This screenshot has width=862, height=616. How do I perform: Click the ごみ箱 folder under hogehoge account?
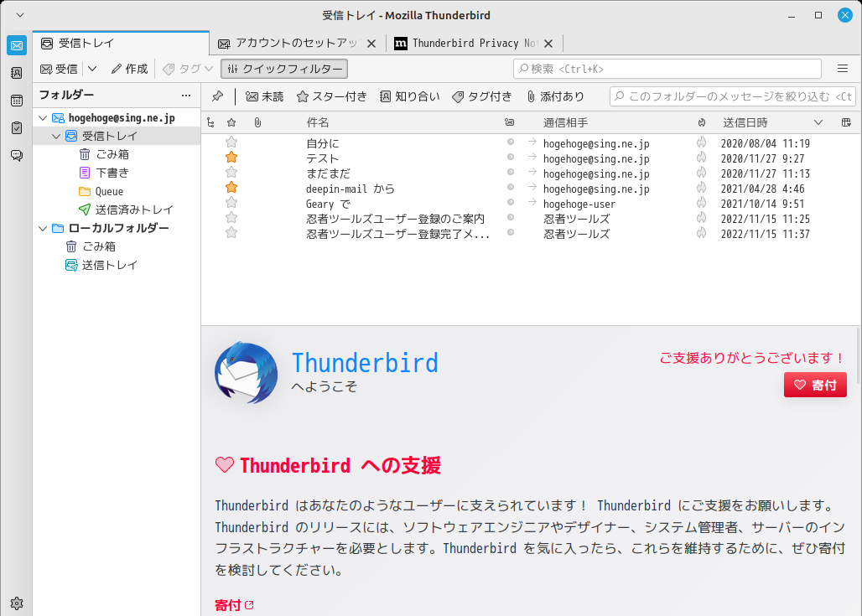pyautogui.click(x=112, y=154)
